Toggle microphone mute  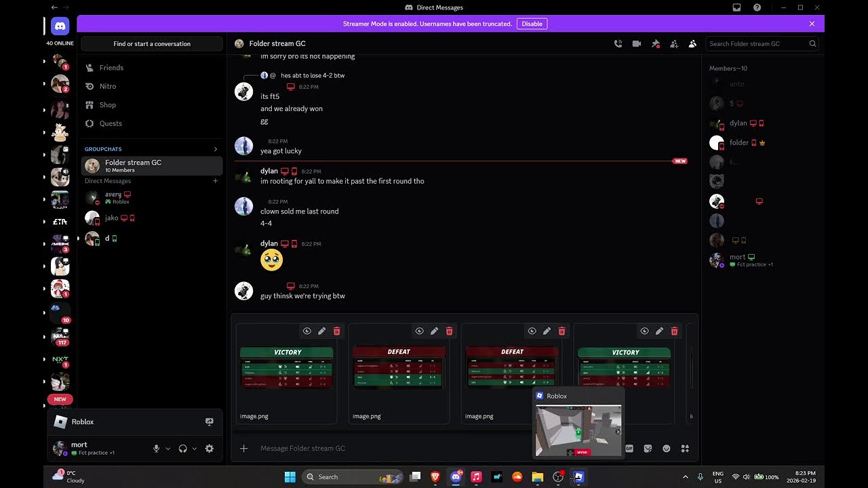[157, 449]
